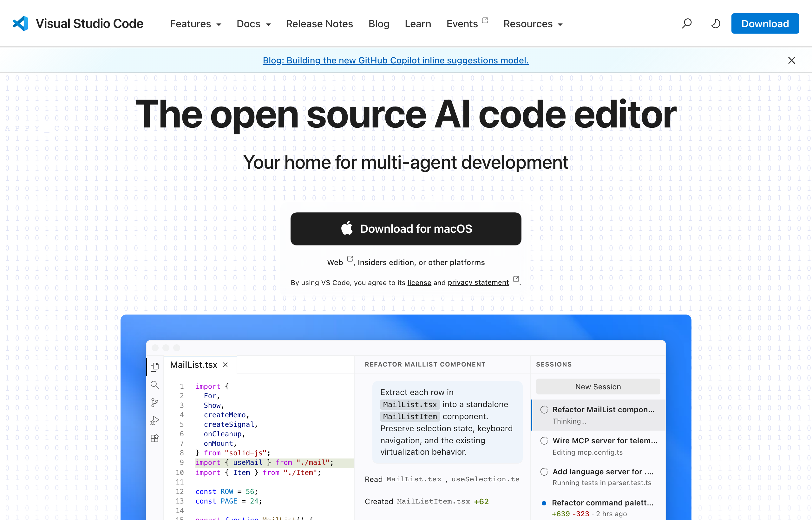Click Download for macOS button
812x520 pixels.
406,229
